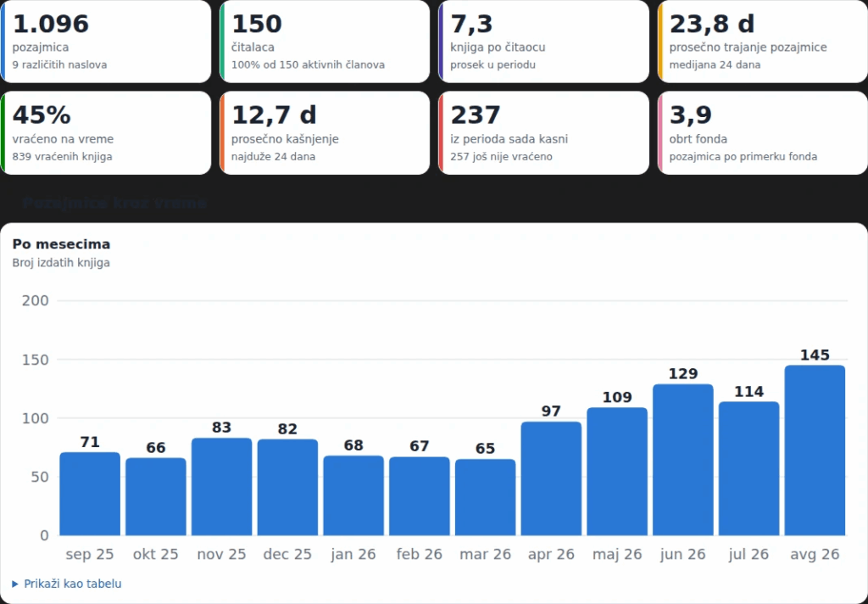Click the apr 26 bar labeled 97

tap(551, 478)
